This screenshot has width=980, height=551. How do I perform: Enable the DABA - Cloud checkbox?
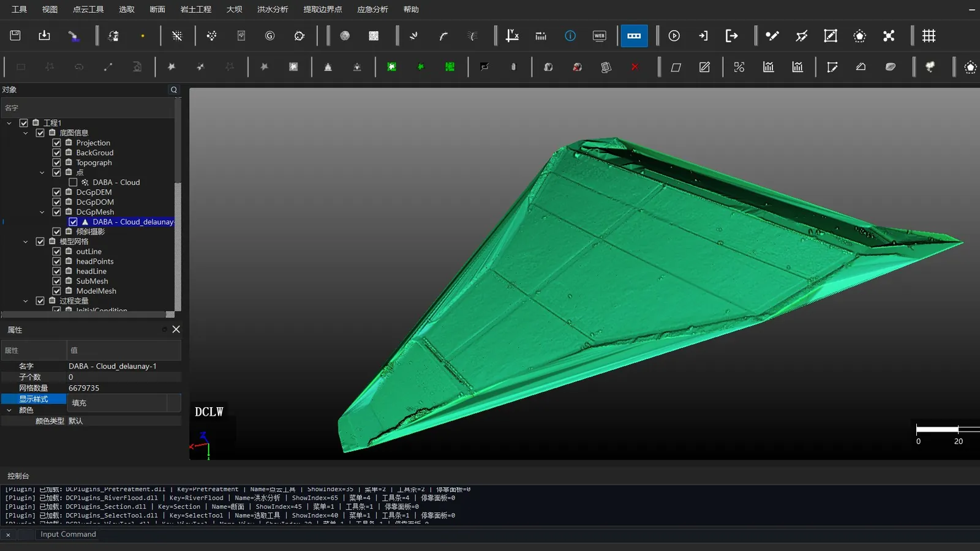tap(73, 182)
